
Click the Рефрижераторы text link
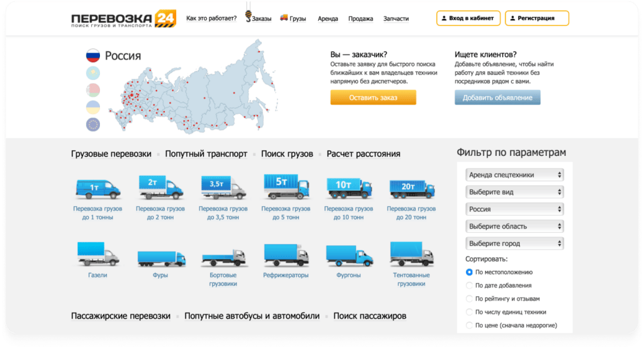tap(286, 275)
